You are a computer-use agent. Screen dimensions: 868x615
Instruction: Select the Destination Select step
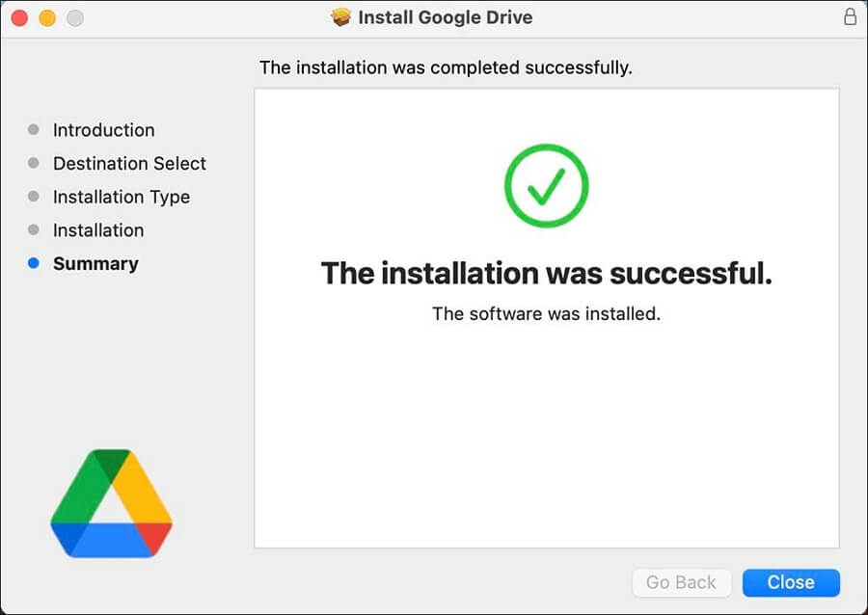[x=129, y=164]
